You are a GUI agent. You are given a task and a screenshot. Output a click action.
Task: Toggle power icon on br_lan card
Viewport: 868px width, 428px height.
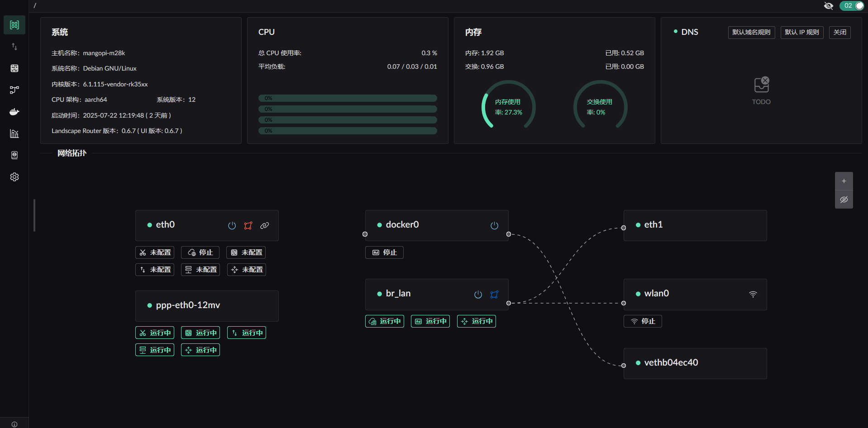coord(478,294)
